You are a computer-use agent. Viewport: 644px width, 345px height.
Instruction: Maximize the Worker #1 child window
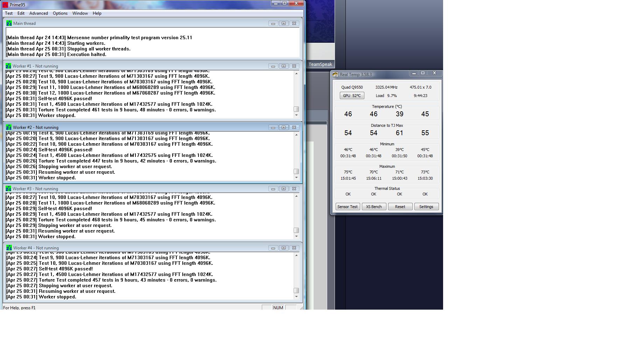click(x=284, y=66)
